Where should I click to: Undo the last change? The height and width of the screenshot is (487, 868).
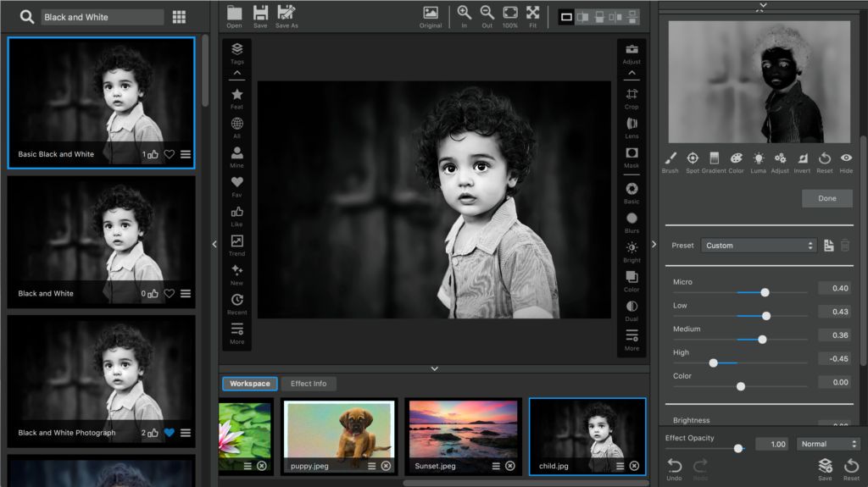674,469
